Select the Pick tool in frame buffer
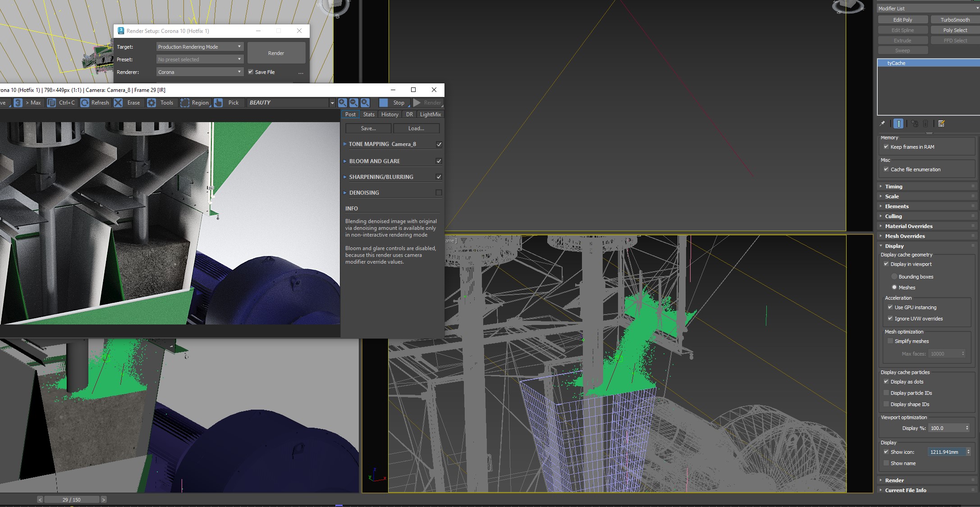Image resolution: width=980 pixels, height=507 pixels. click(x=229, y=103)
